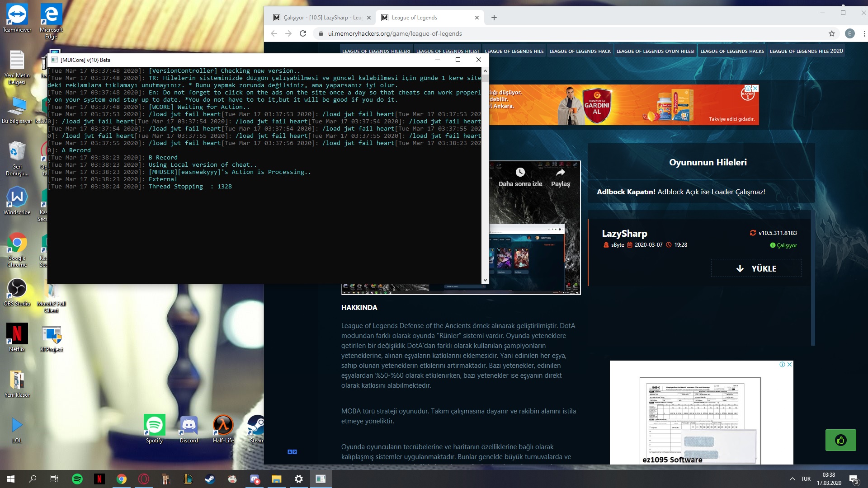Click Discord icon in the taskbar
Image resolution: width=868 pixels, height=488 pixels.
(255, 479)
